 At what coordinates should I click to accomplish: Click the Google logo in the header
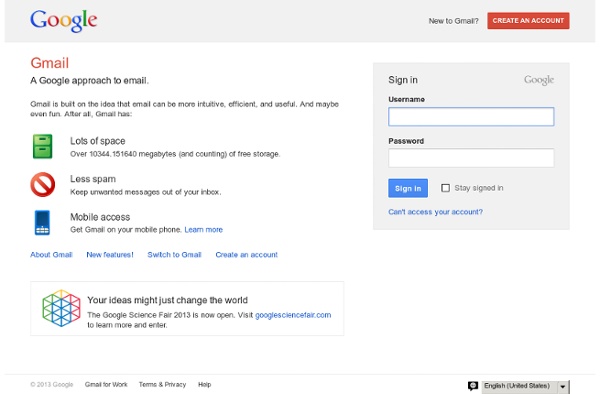pyautogui.click(x=64, y=21)
